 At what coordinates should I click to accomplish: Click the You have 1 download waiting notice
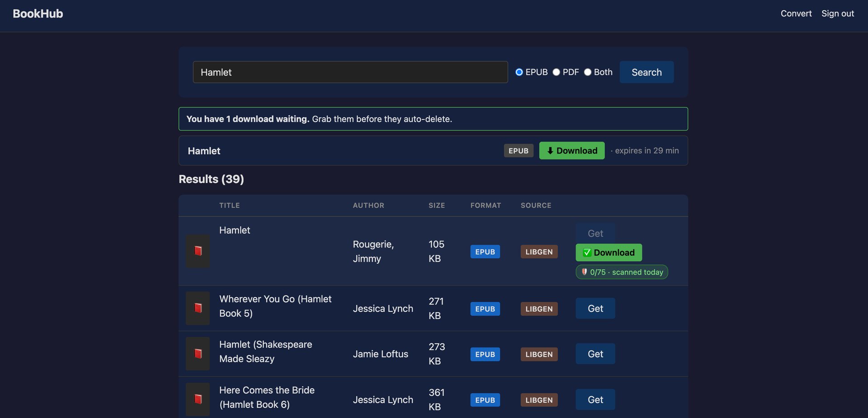tap(433, 119)
